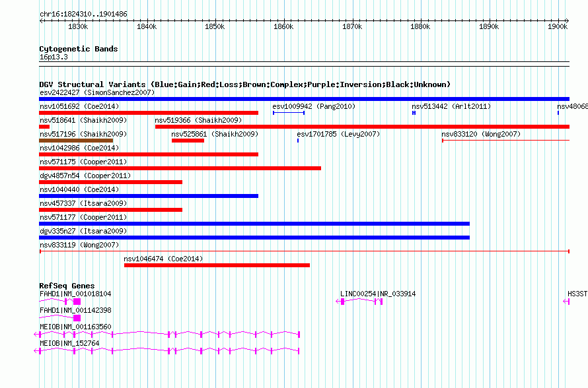Viewport: 588px width, 388px height.
Task: Click the DGV Structural Variants track title
Action: tap(244, 84)
